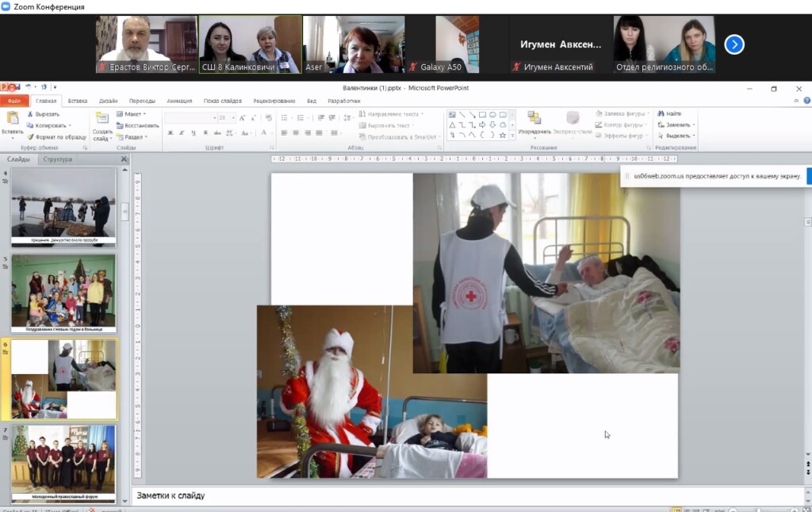Click the clear formatting icon
812x512 pixels.
268,118
